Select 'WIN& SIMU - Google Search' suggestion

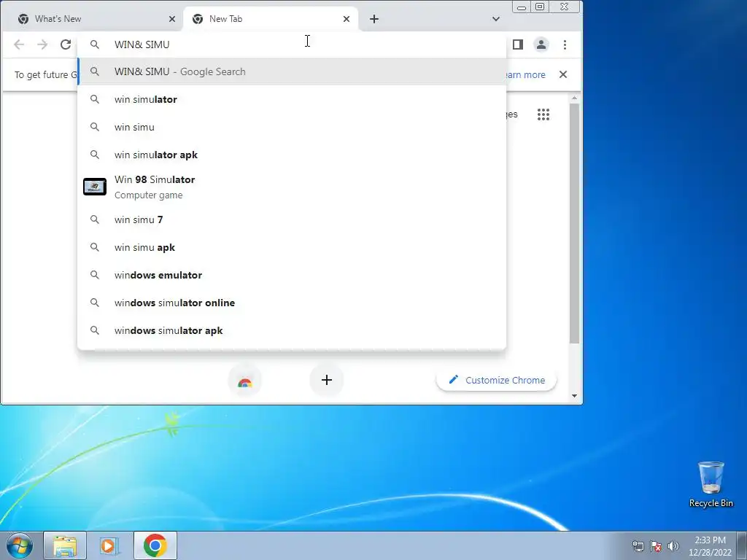click(x=292, y=71)
